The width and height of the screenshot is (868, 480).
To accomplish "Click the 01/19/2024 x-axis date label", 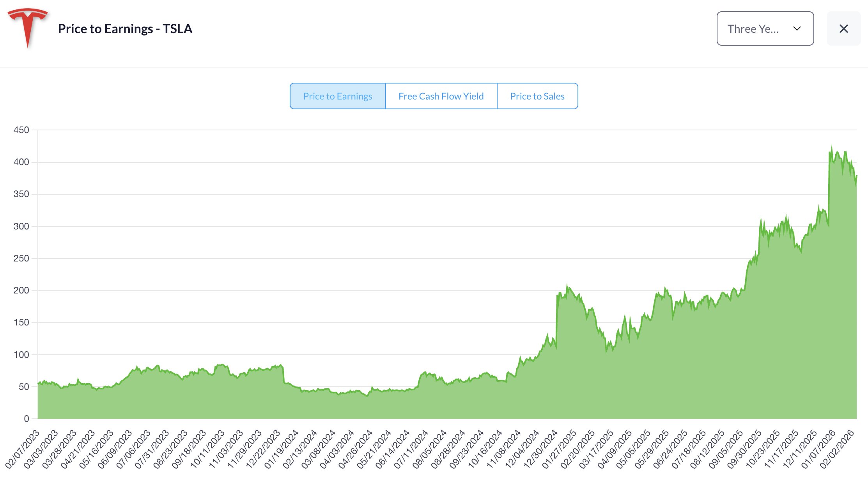I will click(282, 449).
